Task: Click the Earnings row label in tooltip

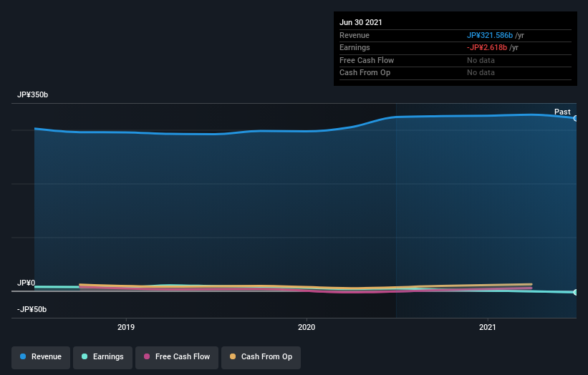Action: [355, 47]
